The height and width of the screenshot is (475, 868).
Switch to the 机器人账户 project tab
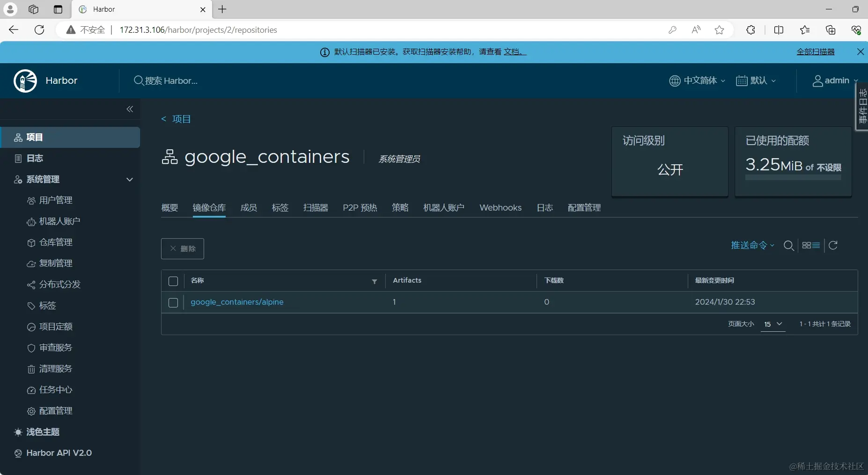click(444, 207)
